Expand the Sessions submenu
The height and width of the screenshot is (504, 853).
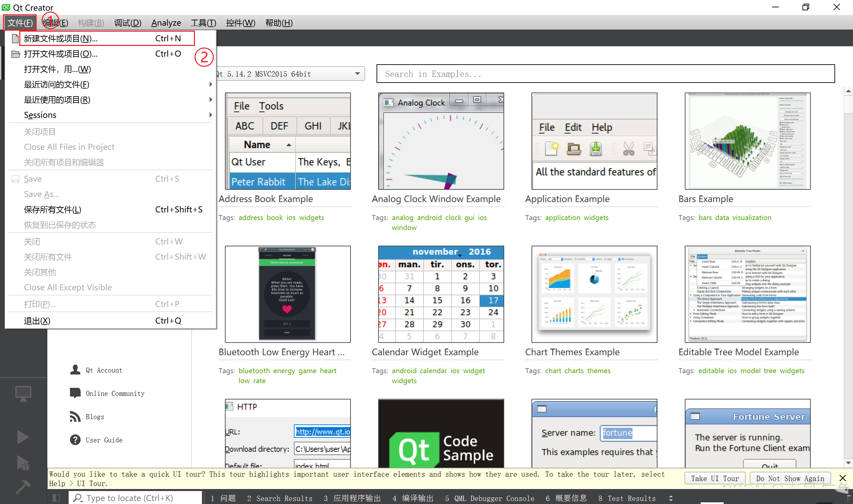tap(111, 115)
